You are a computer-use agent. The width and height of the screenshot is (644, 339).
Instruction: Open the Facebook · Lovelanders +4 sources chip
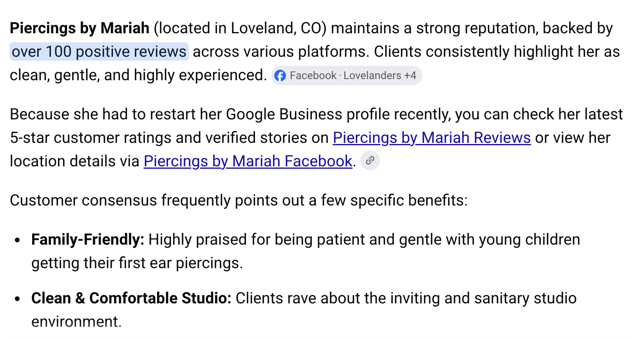347,76
